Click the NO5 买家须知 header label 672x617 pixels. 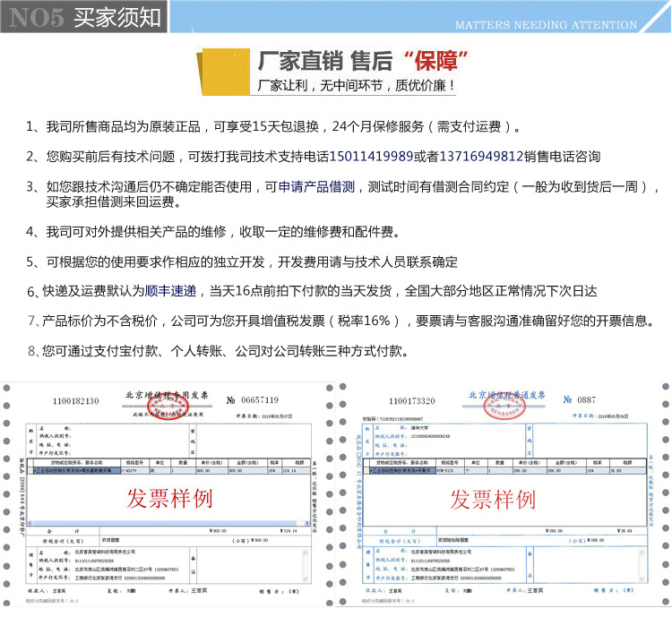click(x=84, y=17)
